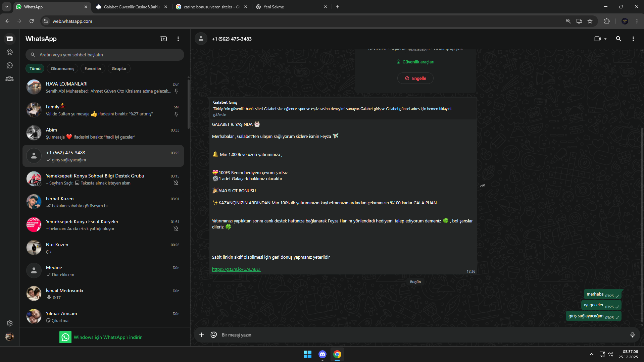The width and height of the screenshot is (644, 362).
Task: Open the Chrome profile avatar
Action: [x=625, y=21]
